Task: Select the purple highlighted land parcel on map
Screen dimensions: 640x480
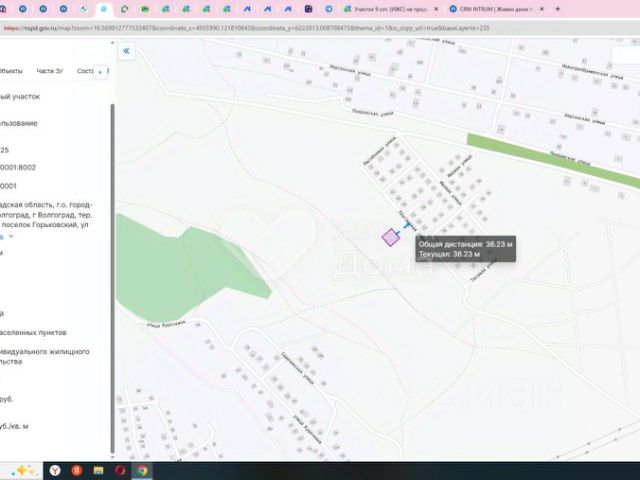Action: 390,238
